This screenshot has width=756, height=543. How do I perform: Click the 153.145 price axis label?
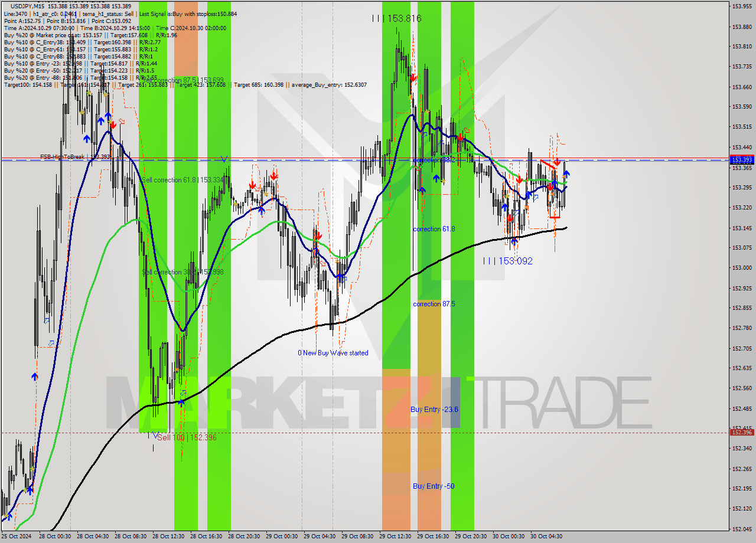click(742, 228)
